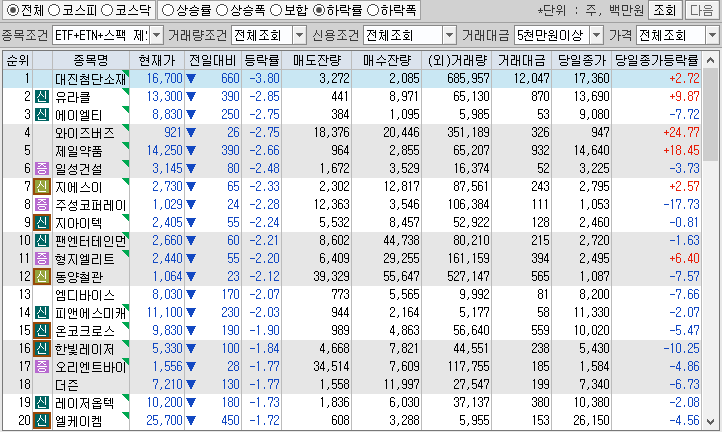The height and width of the screenshot is (432, 722).
Task: Sort by the 순위 column header
Action: tap(17, 60)
